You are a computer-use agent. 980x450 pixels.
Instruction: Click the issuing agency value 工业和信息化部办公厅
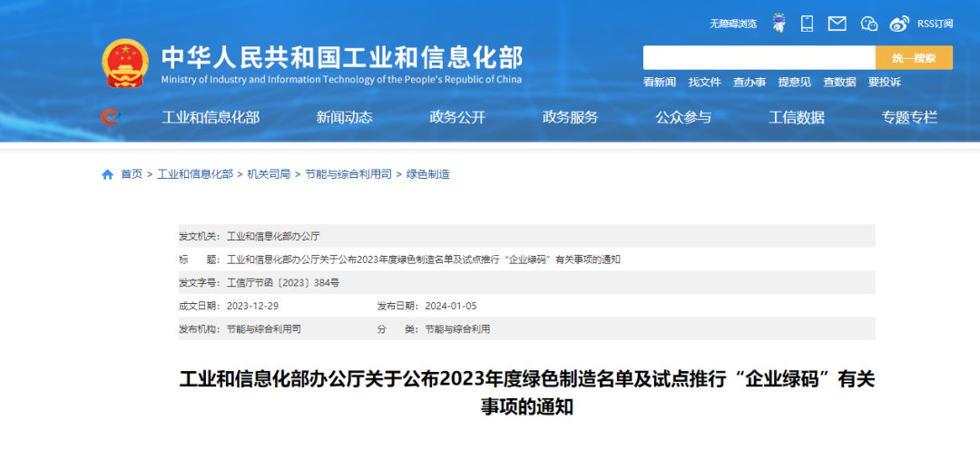pyautogui.click(x=273, y=236)
